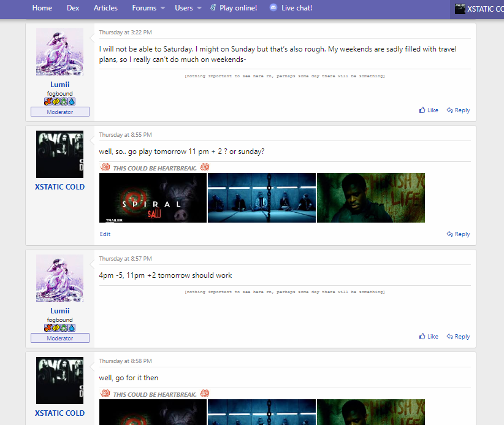Click Cherish Your Life image in 8:55 post
Image resolution: width=504 pixels, height=425 pixels.
pyautogui.click(x=371, y=197)
